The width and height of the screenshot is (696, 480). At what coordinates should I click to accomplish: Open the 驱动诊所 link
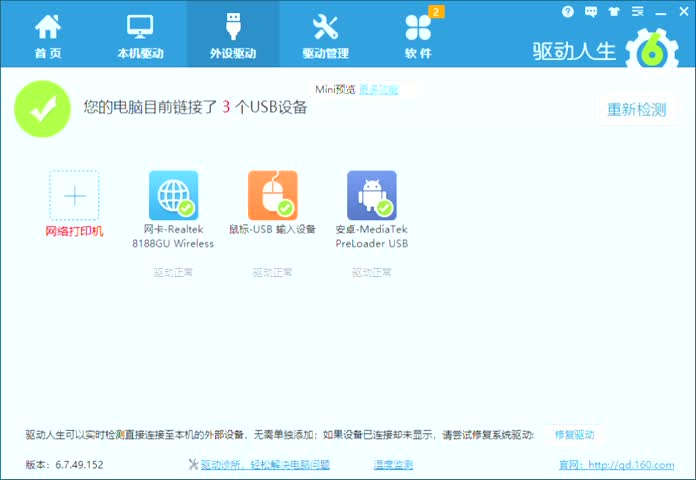click(265, 465)
